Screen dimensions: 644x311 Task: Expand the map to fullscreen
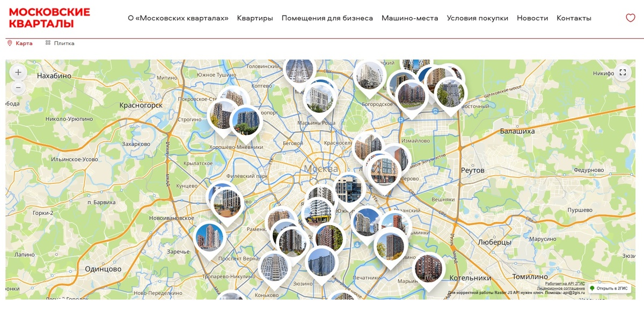[x=623, y=72]
